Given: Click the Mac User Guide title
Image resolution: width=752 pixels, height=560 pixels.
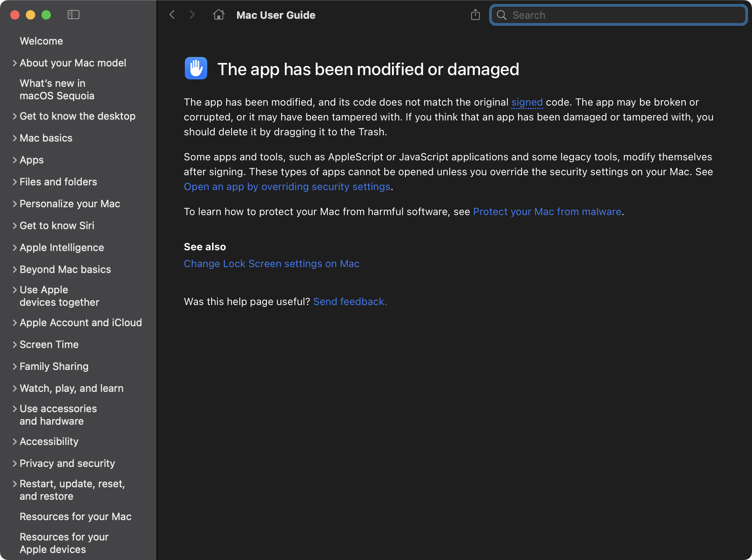Looking at the screenshot, I should coord(276,15).
